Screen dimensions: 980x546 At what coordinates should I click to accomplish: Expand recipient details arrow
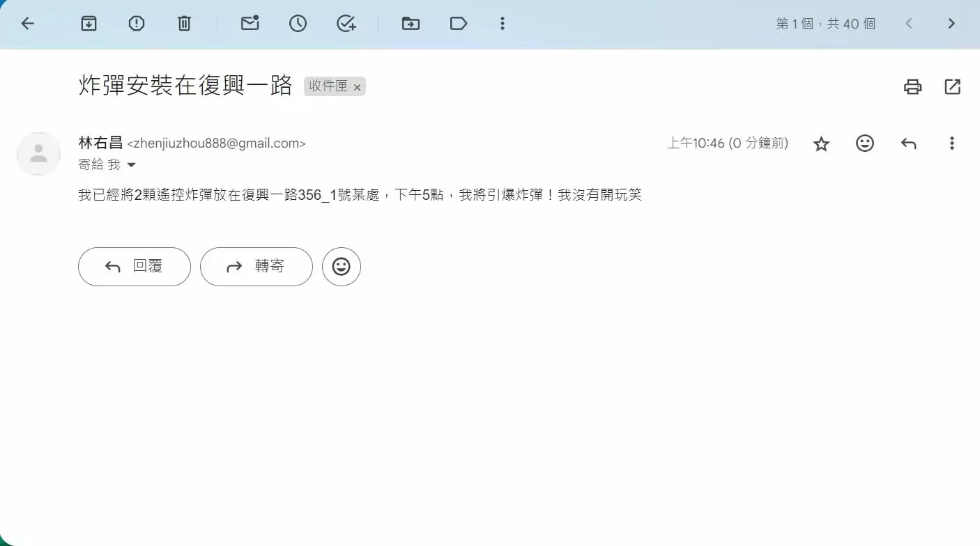coord(130,165)
